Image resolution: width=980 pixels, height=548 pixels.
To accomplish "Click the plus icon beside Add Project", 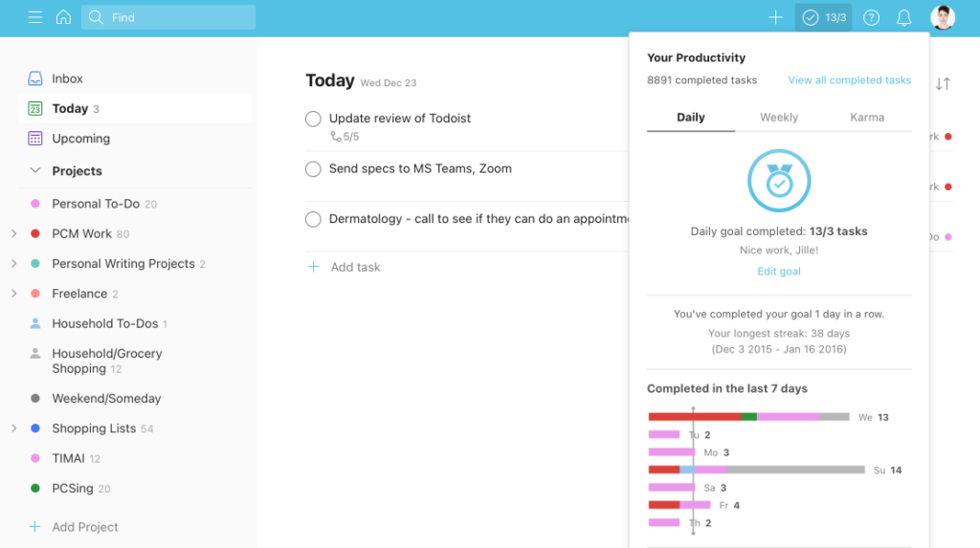I will point(35,527).
